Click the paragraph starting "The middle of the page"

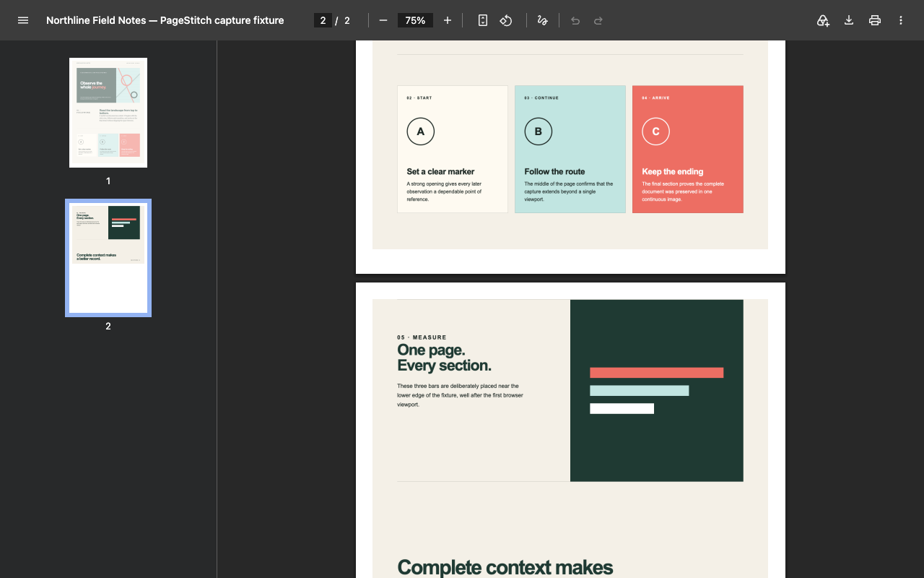point(569,191)
